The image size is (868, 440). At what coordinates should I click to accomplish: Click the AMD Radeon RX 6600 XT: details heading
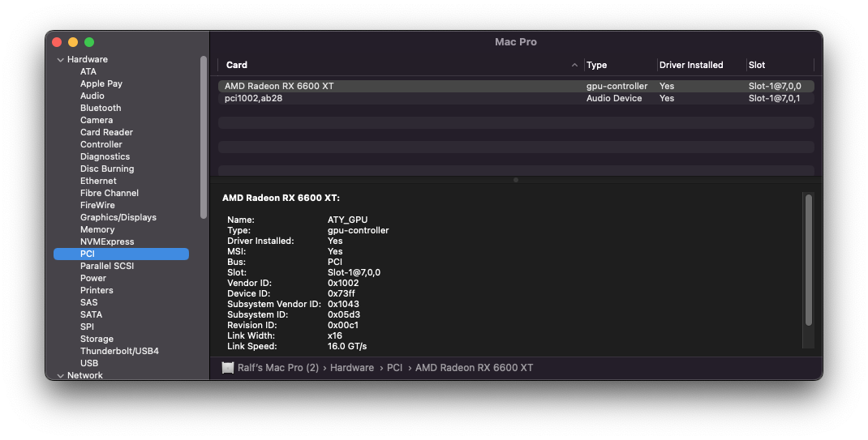point(281,198)
